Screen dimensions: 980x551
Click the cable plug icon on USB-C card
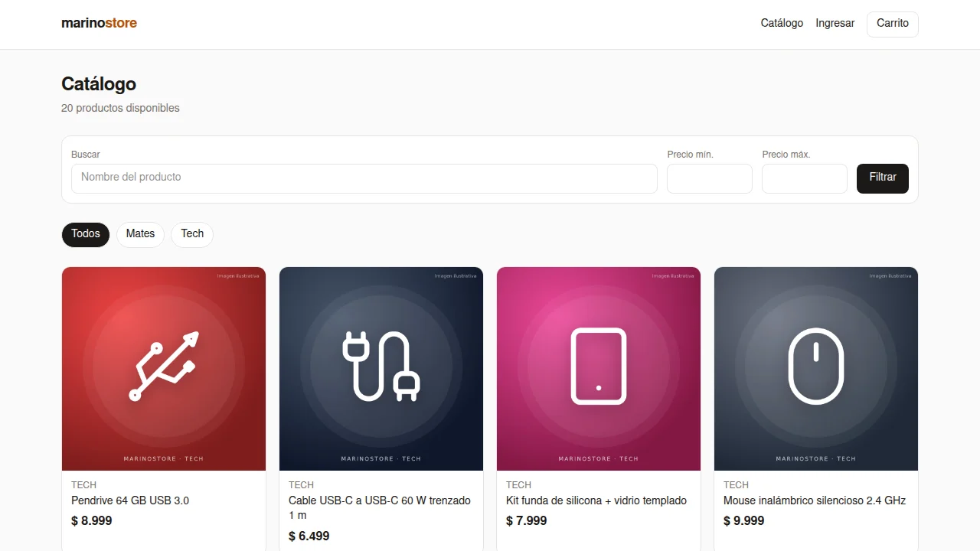[381, 366]
